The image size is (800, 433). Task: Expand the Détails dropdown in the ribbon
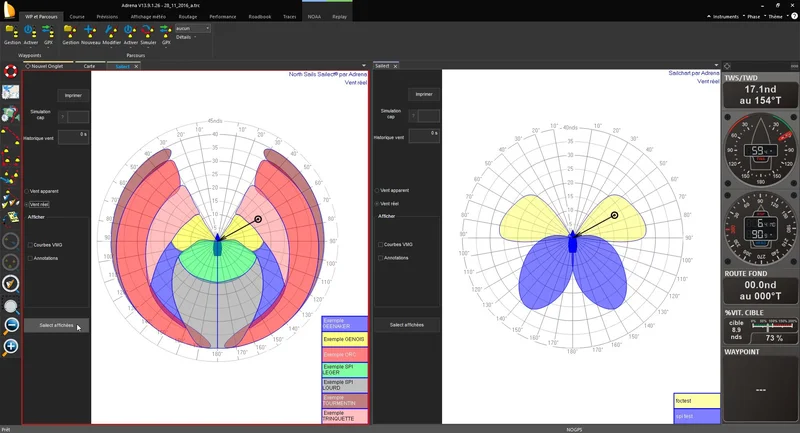click(186, 37)
